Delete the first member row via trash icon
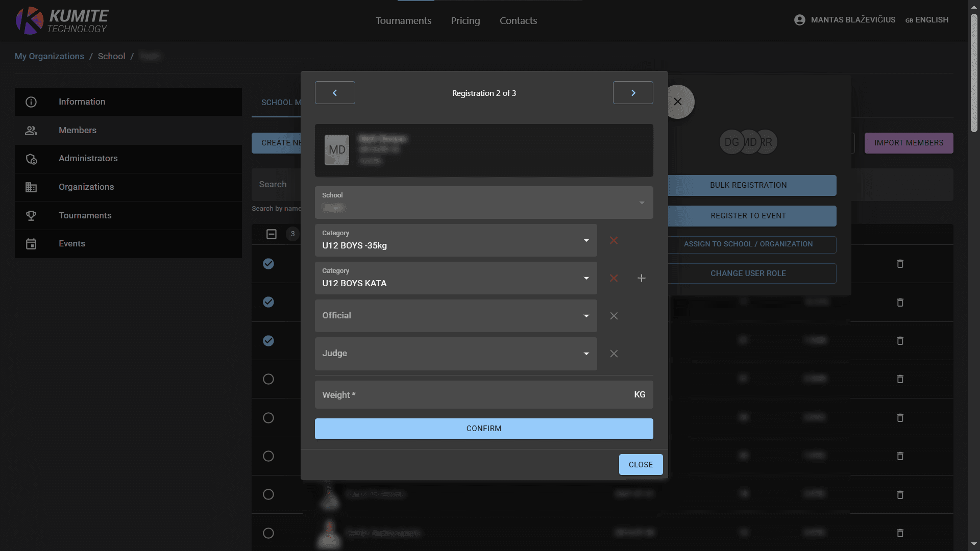This screenshot has height=551, width=980. click(900, 264)
